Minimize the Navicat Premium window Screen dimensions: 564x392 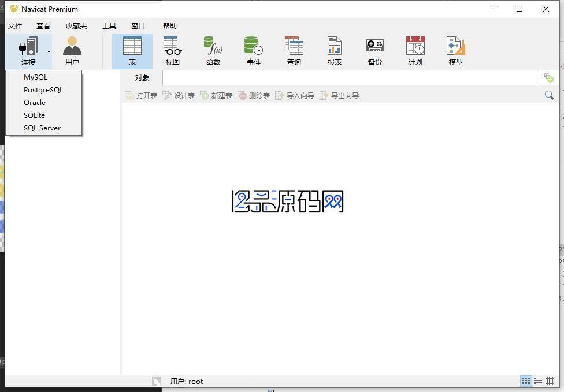coord(493,9)
